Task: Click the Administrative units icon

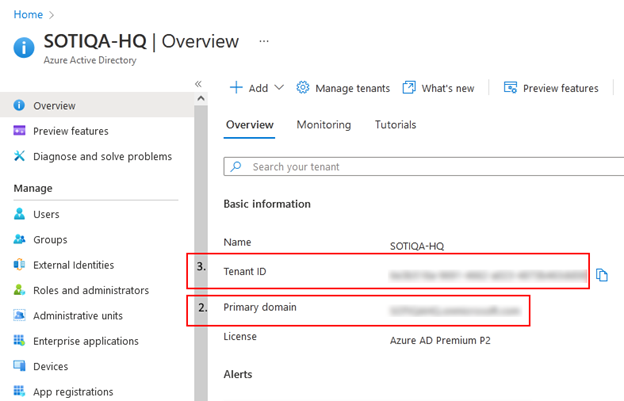Action: 19,315
